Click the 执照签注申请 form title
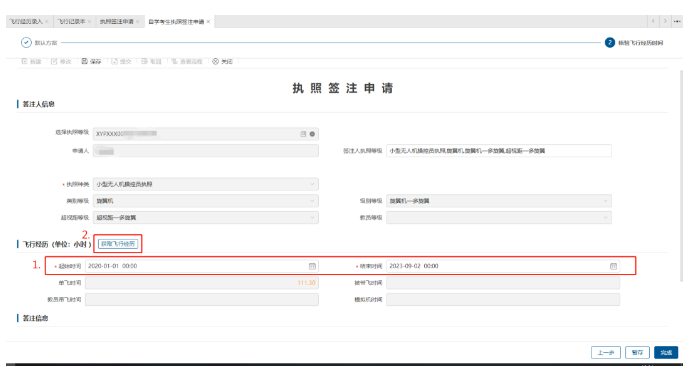Screen dimensions: 694x371 point(343,88)
